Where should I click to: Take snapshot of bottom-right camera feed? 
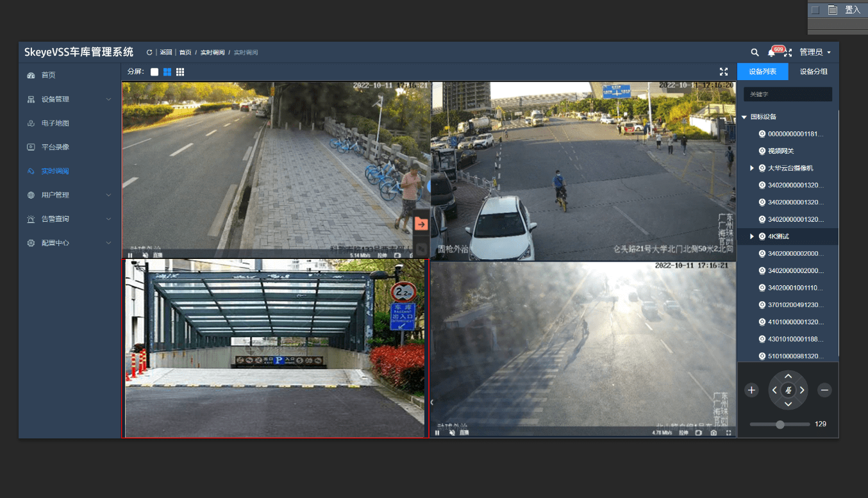714,433
